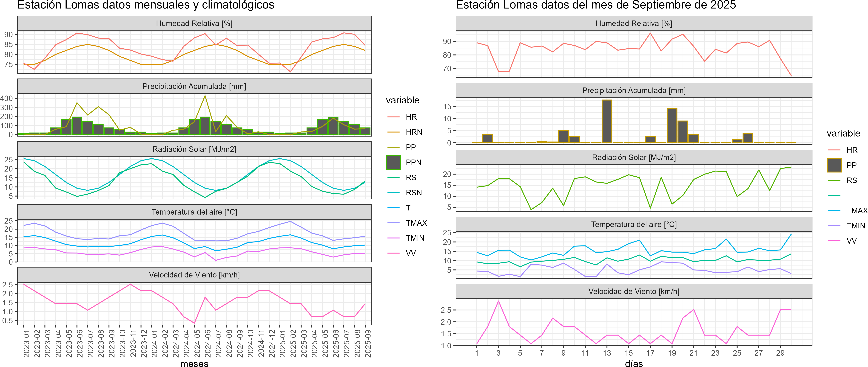Viewport: 868px width, 367px height.
Task: Click the PPN legend swatch in left legend
Action: pos(393,162)
